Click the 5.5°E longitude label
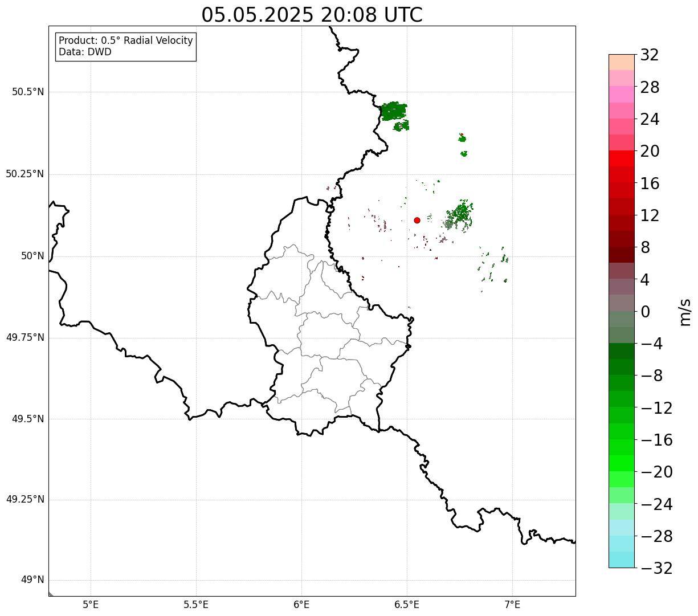Viewport: 698px width, 616px height. [196, 605]
